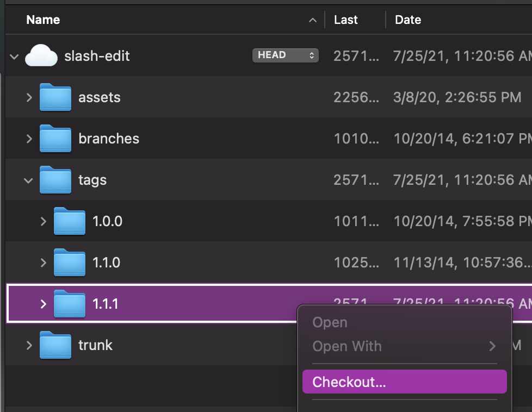The height and width of the screenshot is (412, 532).
Task: Sort by the Date column header
Action: click(x=408, y=20)
